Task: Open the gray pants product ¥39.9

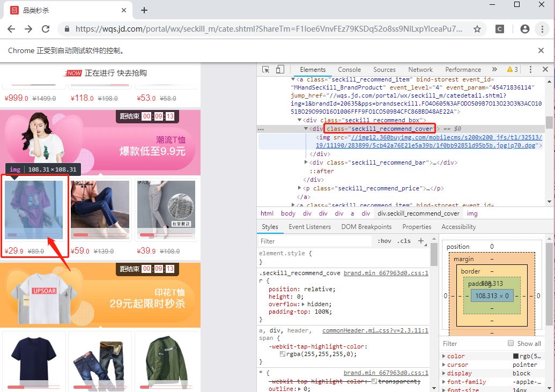Action: [166, 210]
